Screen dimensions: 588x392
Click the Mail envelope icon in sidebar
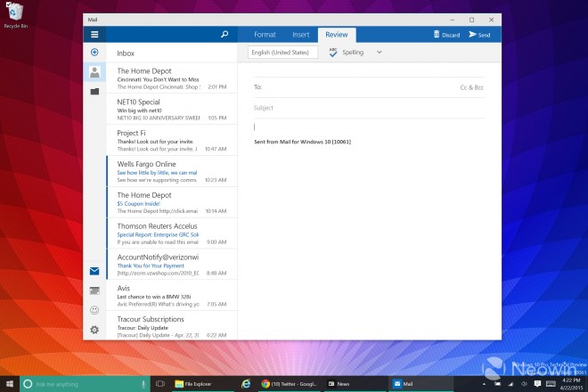click(x=94, y=271)
